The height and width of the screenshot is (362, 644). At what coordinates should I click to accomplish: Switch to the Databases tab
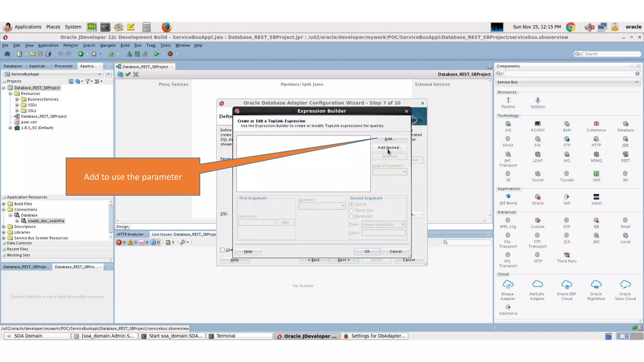[13, 66]
